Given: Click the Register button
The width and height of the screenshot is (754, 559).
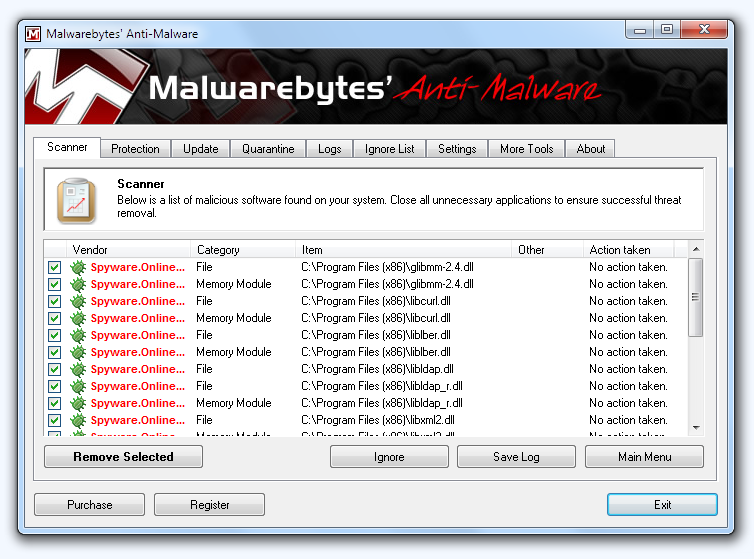Looking at the screenshot, I should coord(209,505).
